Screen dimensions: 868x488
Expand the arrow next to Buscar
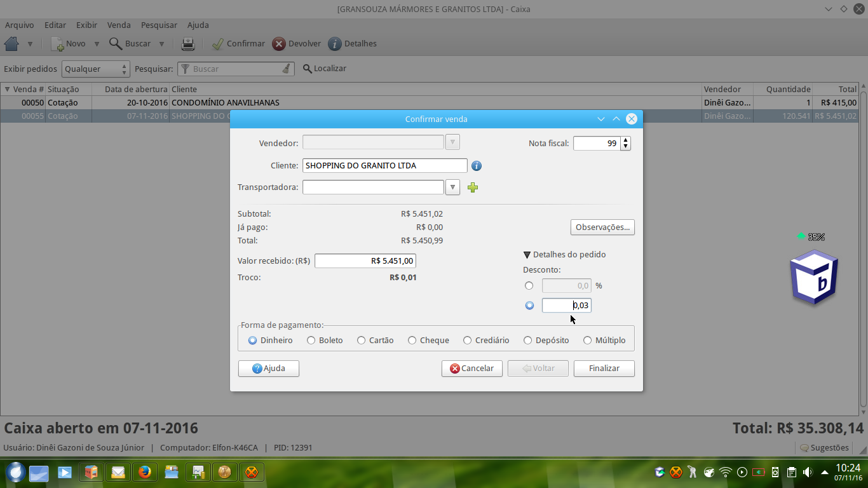pyautogui.click(x=161, y=44)
